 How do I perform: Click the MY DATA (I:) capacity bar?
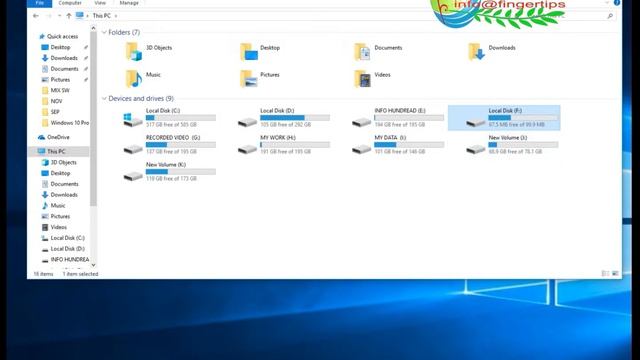coord(409,145)
